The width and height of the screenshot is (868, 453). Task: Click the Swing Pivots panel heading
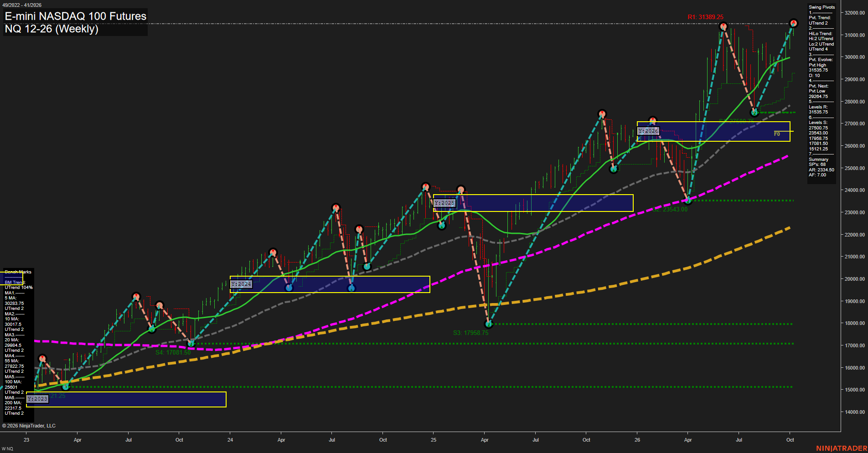(x=822, y=7)
